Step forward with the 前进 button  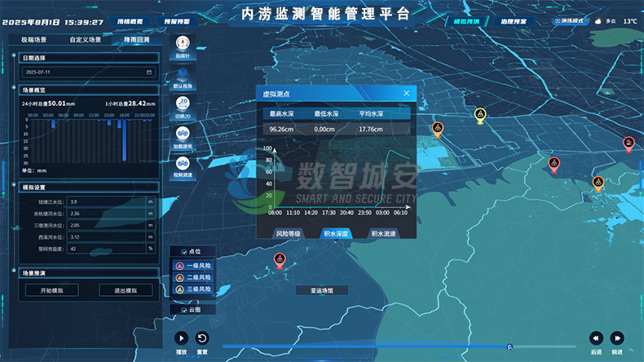(x=617, y=338)
